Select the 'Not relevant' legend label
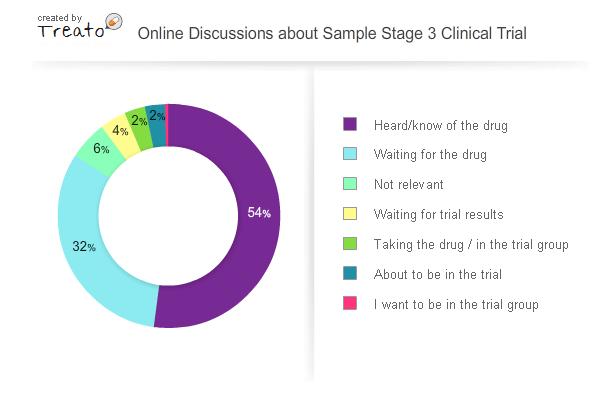Image resolution: width=602 pixels, height=402 pixels. coord(408,185)
